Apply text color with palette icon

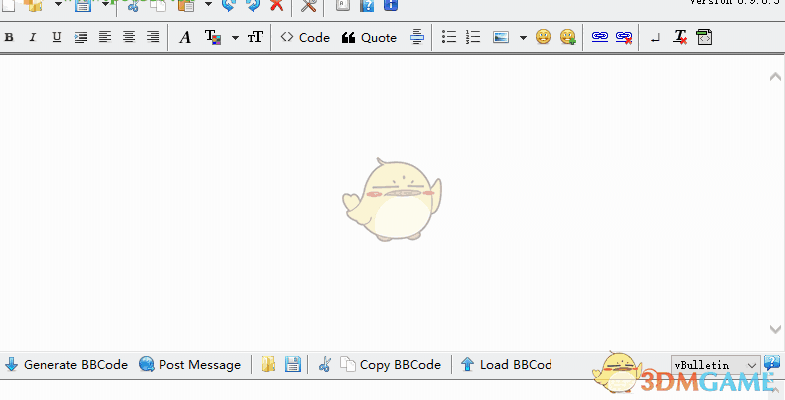(x=213, y=37)
